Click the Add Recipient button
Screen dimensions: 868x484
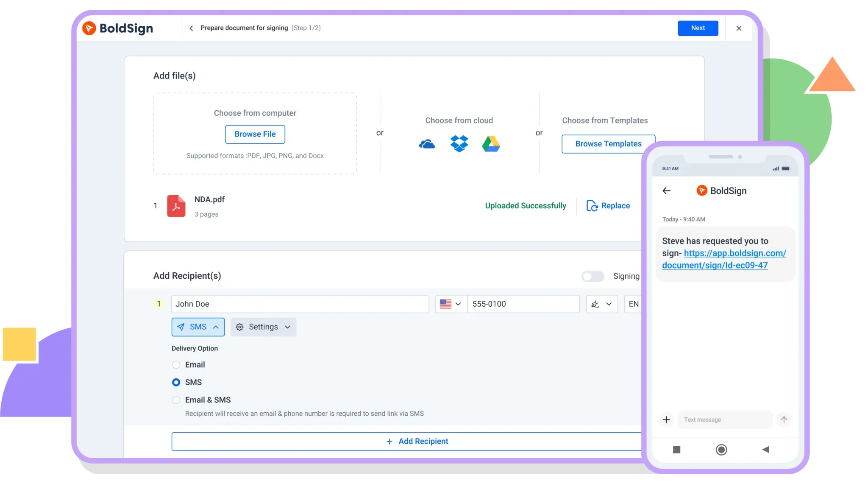tap(407, 442)
